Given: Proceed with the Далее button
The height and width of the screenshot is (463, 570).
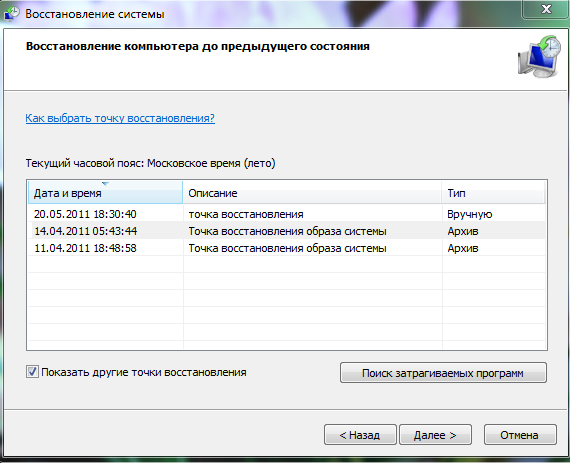Looking at the screenshot, I should click(435, 435).
